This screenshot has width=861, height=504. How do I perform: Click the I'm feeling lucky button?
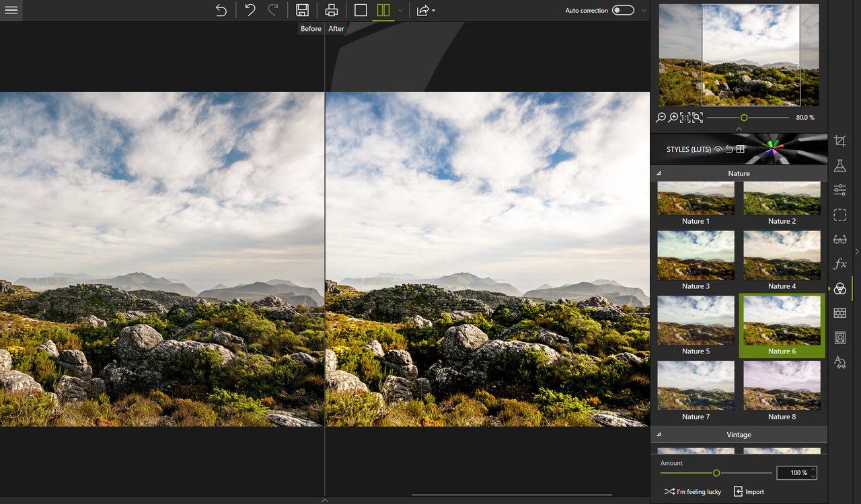point(692,492)
